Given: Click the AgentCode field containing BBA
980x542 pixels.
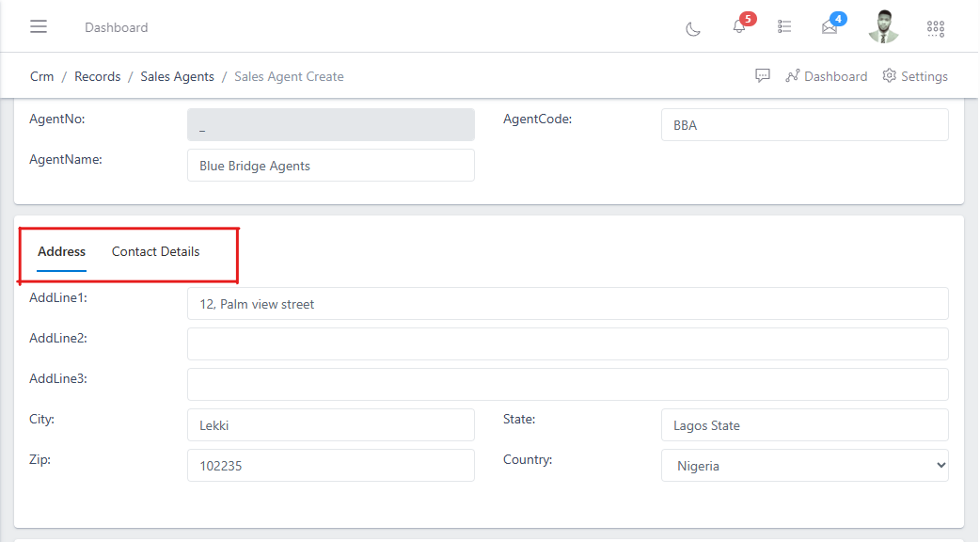Looking at the screenshot, I should pos(804,124).
